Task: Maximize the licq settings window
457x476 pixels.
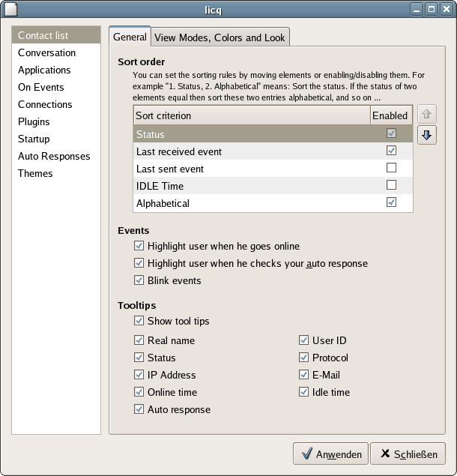Action: 432,10
